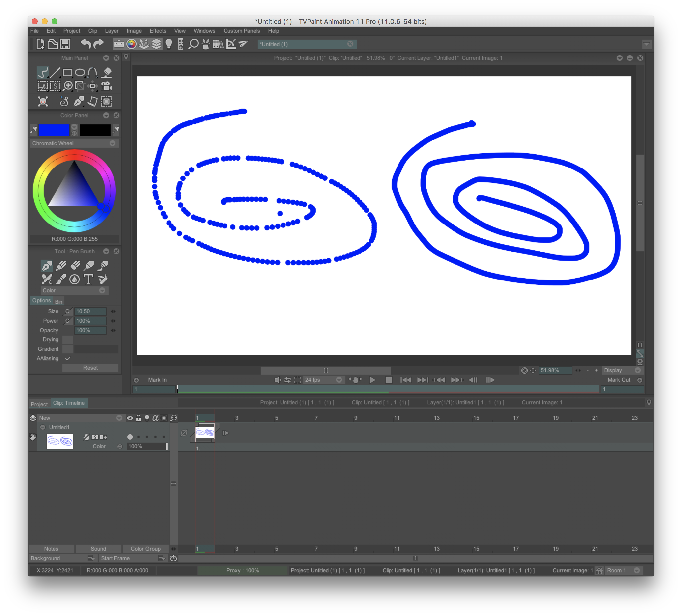Toggle playback loop icon

coord(287,380)
